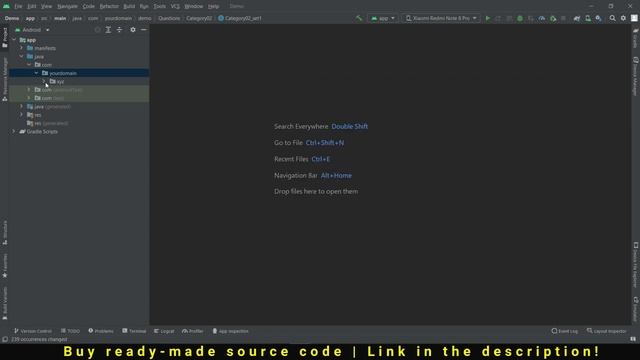This screenshot has height=360, width=640.
Task: Open the Gradle tool window on right
Action: pyautogui.click(x=635, y=38)
